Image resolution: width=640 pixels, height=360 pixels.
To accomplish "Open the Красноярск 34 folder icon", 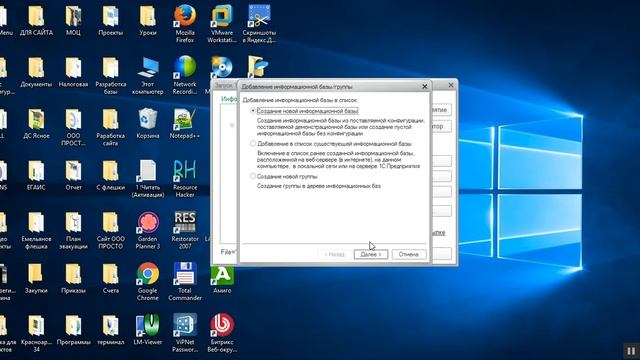I will click(36, 326).
